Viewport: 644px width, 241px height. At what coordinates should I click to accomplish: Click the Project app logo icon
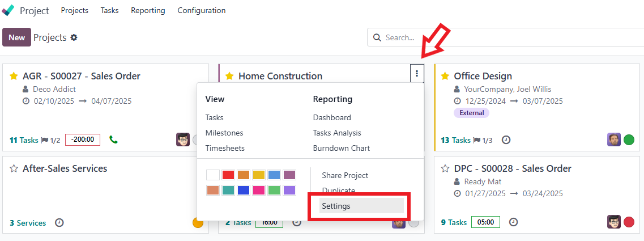(x=8, y=10)
